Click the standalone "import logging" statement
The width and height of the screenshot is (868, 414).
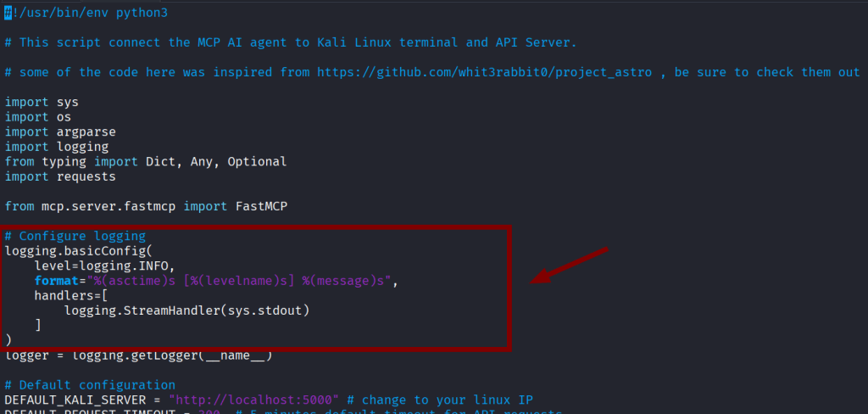click(56, 147)
